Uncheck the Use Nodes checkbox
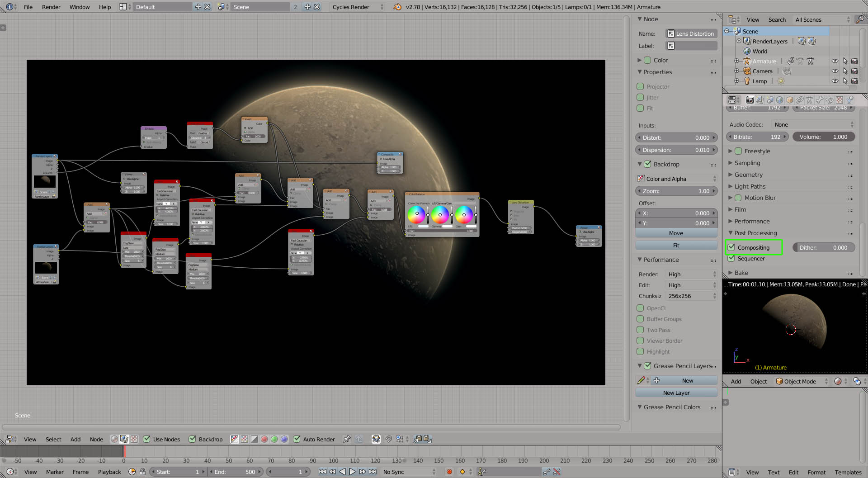This screenshot has height=478, width=868. pos(147,439)
